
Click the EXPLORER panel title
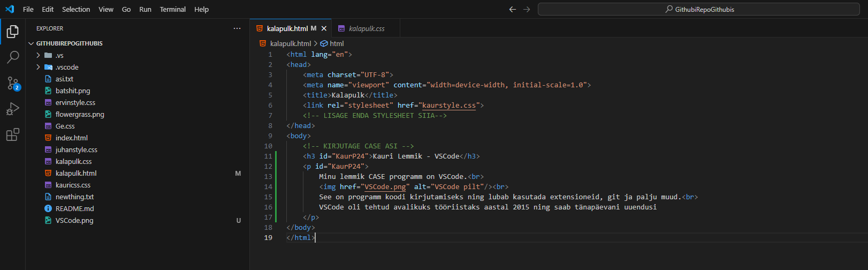point(50,28)
